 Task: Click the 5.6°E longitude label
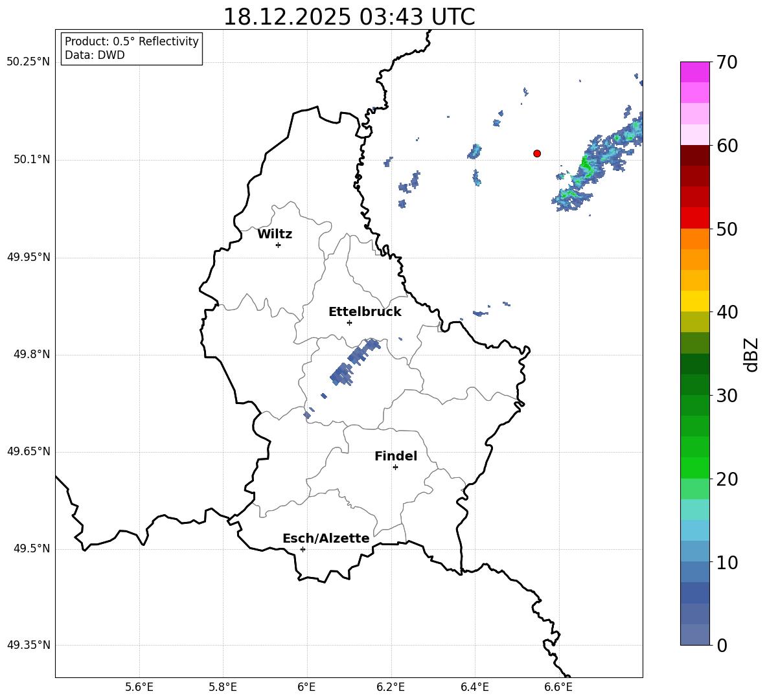139,687
